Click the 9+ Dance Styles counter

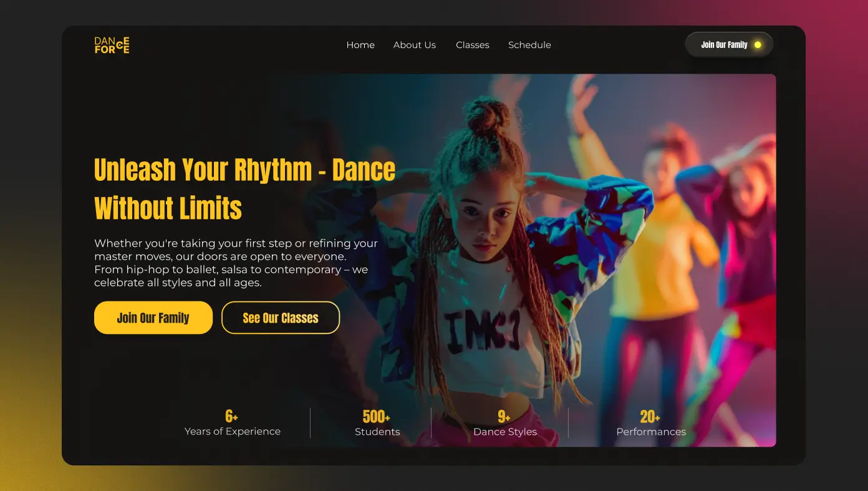coord(504,422)
